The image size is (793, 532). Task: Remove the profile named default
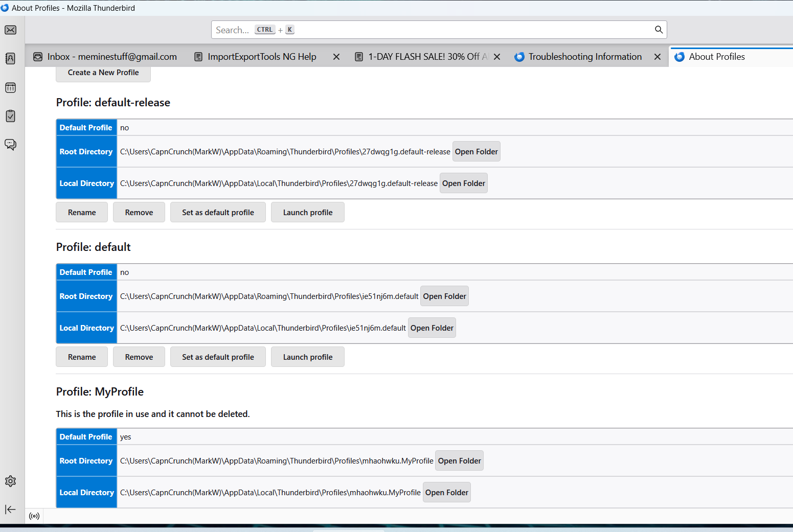click(139, 357)
